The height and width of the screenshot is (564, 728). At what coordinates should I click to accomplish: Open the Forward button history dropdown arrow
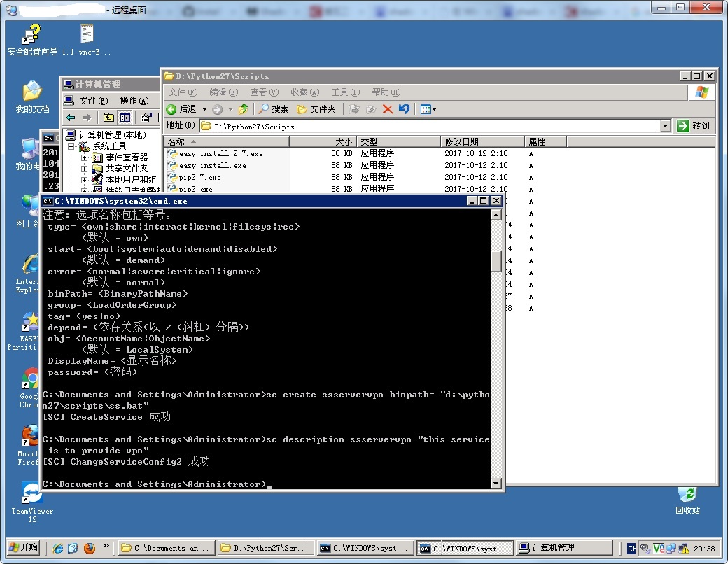[x=230, y=110]
